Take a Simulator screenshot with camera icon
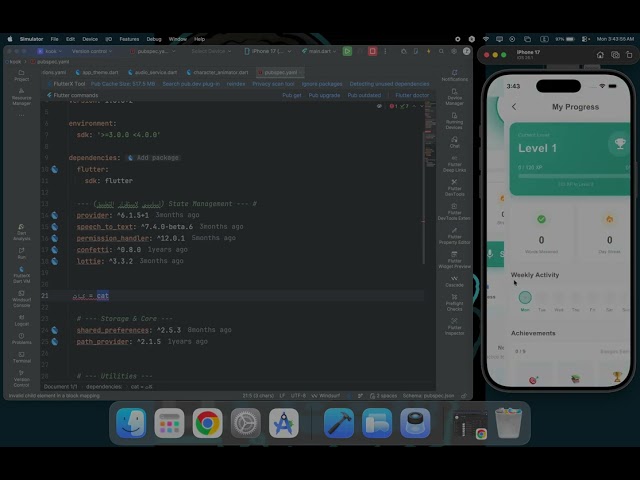640x480 pixels. (x=615, y=55)
